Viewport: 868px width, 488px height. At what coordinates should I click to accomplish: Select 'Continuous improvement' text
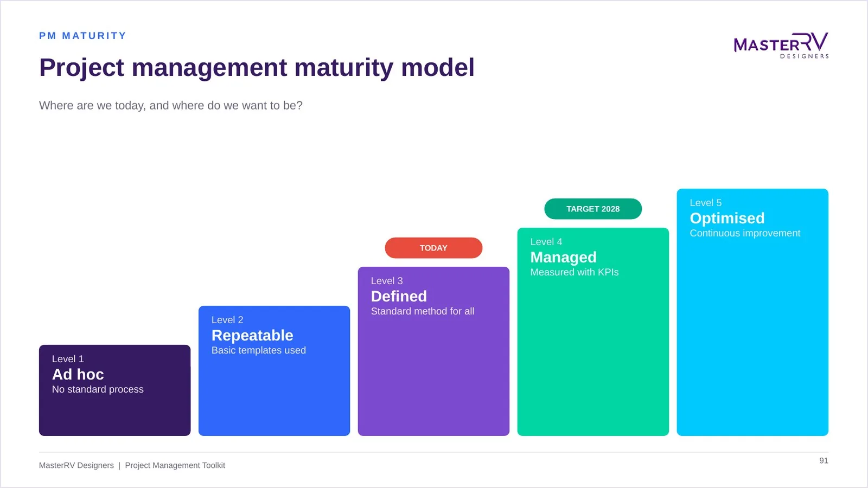coord(745,233)
